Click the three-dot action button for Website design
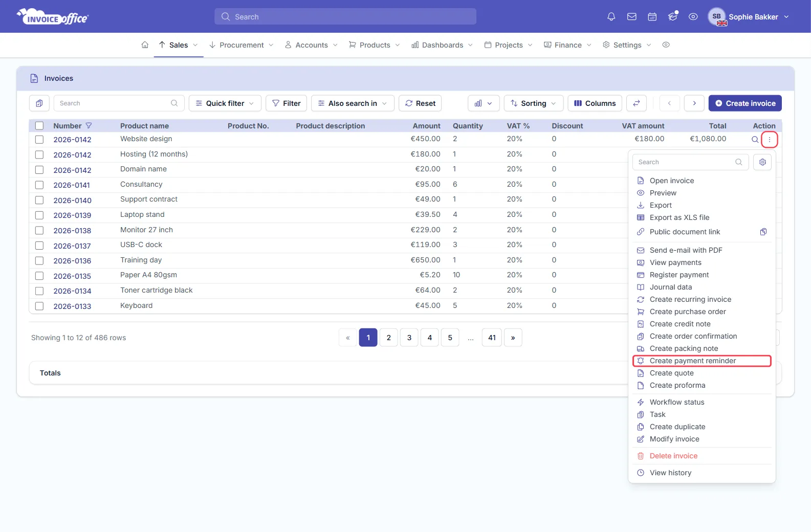 tap(770, 139)
